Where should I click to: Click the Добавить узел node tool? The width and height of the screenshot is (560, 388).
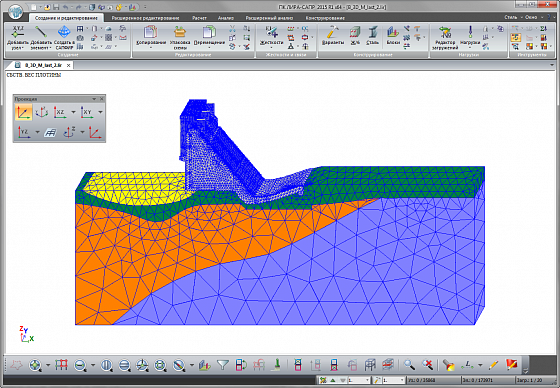[18, 38]
